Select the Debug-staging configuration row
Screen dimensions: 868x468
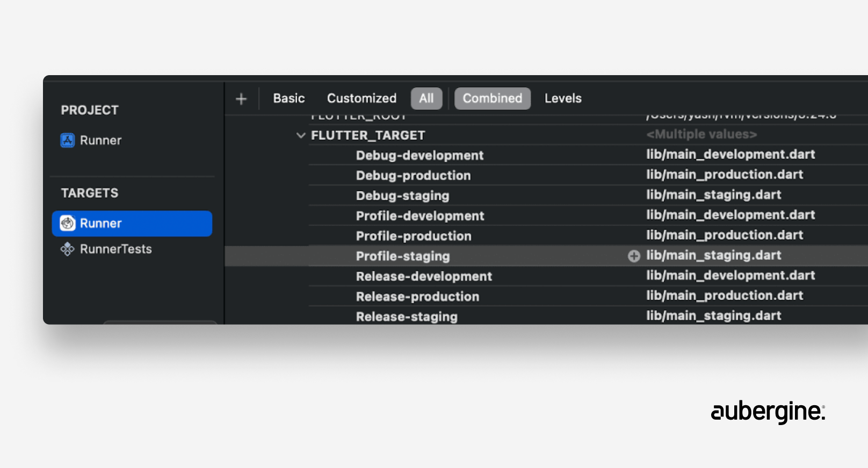tap(402, 196)
